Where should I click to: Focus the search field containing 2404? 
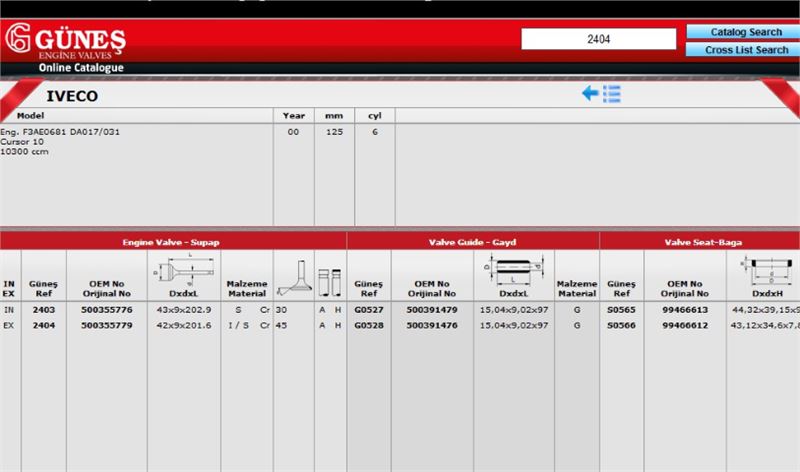coord(598,39)
